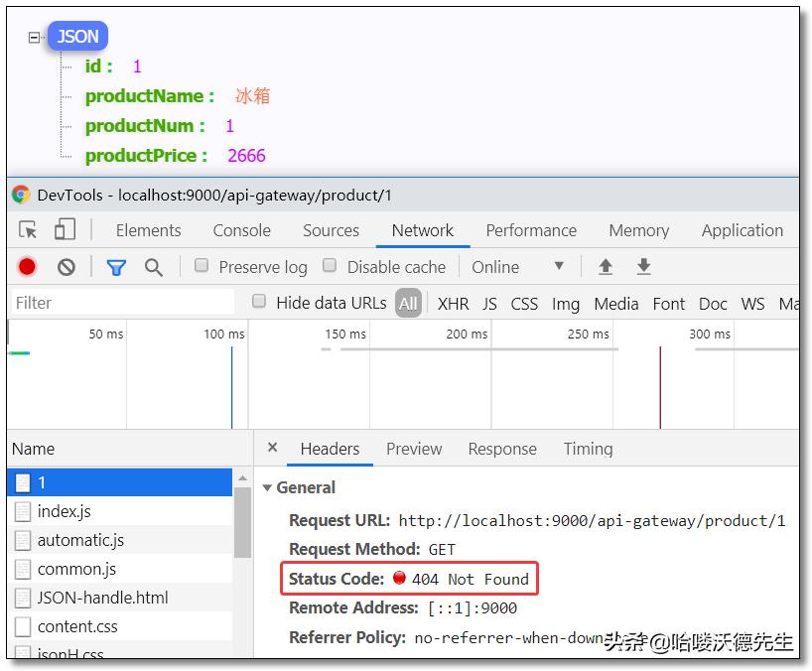The image size is (812, 671).
Task: Click the network Filter text field
Action: tap(119, 303)
